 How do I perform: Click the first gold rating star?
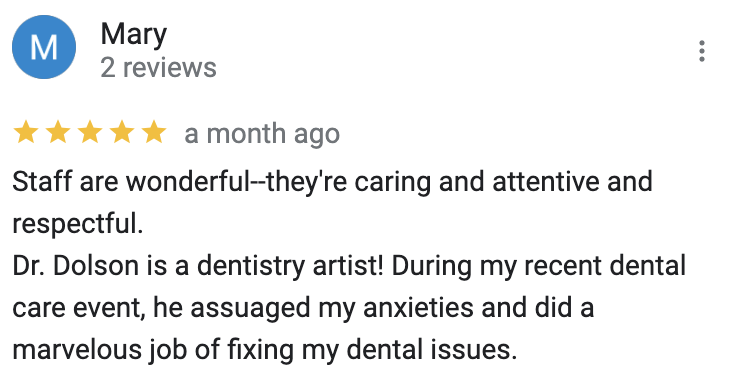(25, 132)
